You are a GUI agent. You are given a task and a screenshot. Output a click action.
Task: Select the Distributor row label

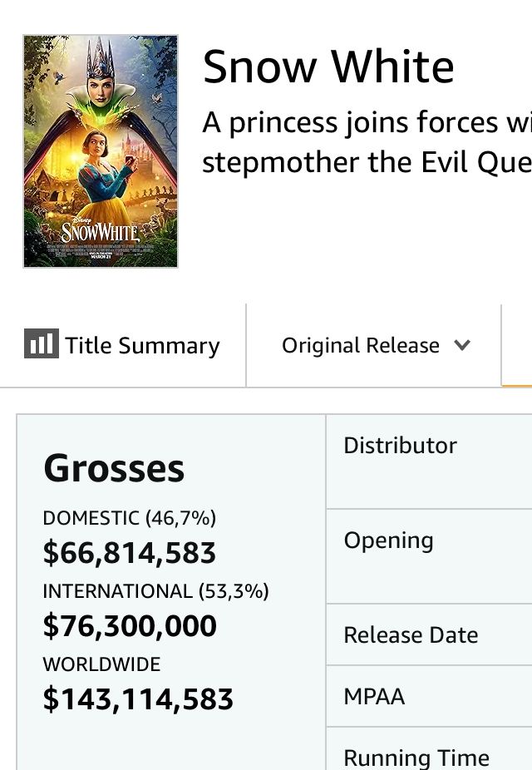coord(400,446)
